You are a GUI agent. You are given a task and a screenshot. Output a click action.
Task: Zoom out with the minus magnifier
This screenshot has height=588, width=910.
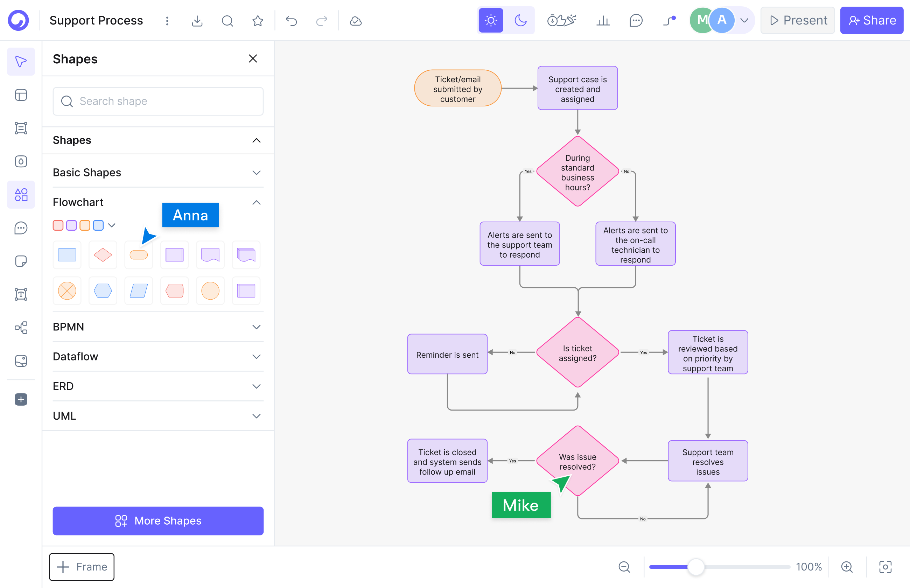(x=624, y=567)
